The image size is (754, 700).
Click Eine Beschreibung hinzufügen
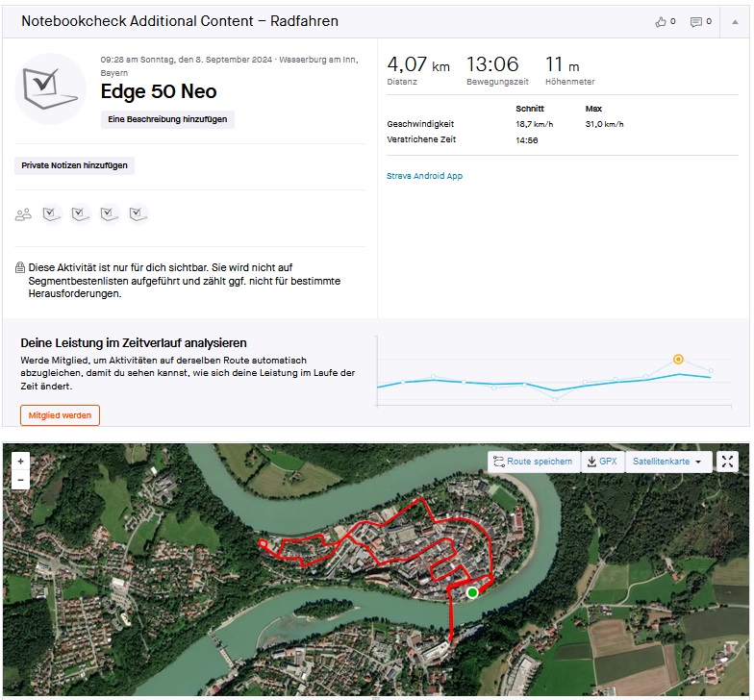[x=167, y=119]
